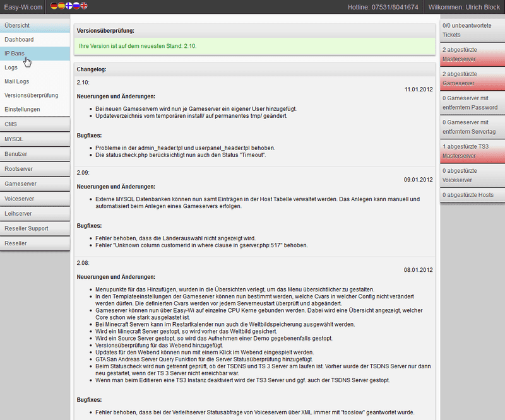The width and height of the screenshot is (505, 420).
Task: Click the GTA San Andreas Server Query line
Action: (204, 359)
